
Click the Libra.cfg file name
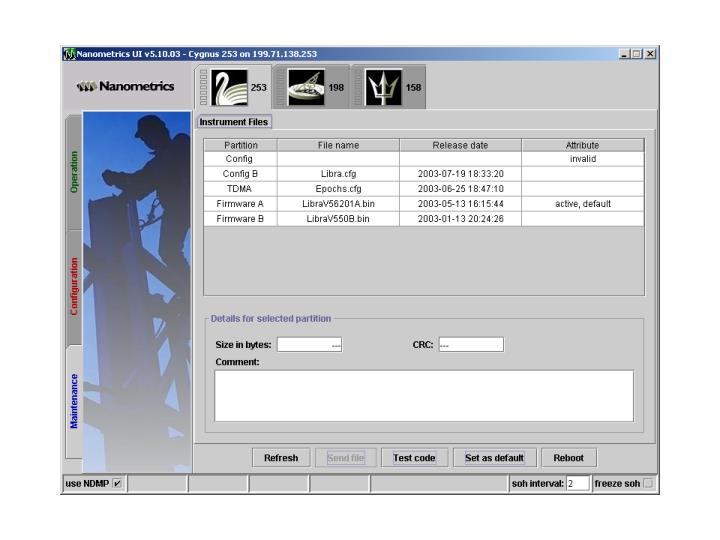tap(338, 174)
